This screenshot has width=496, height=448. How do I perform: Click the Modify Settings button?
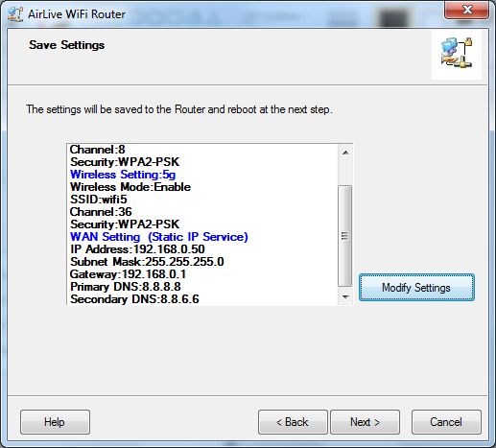click(416, 288)
